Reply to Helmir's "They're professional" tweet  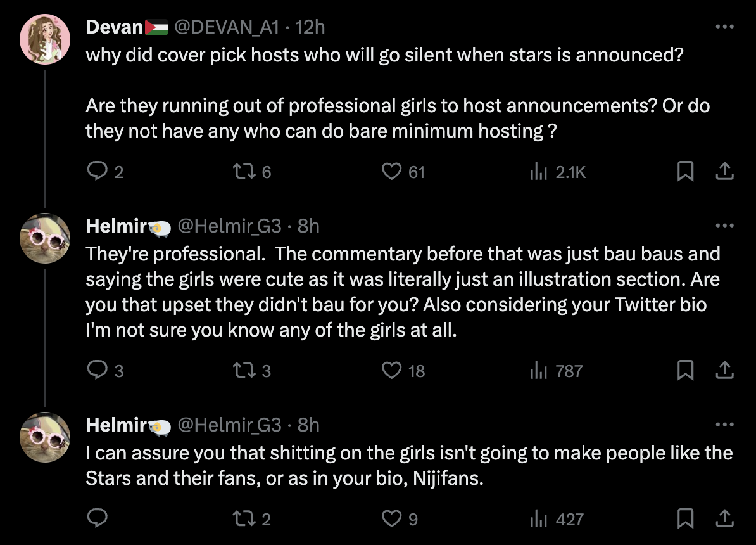(x=96, y=370)
